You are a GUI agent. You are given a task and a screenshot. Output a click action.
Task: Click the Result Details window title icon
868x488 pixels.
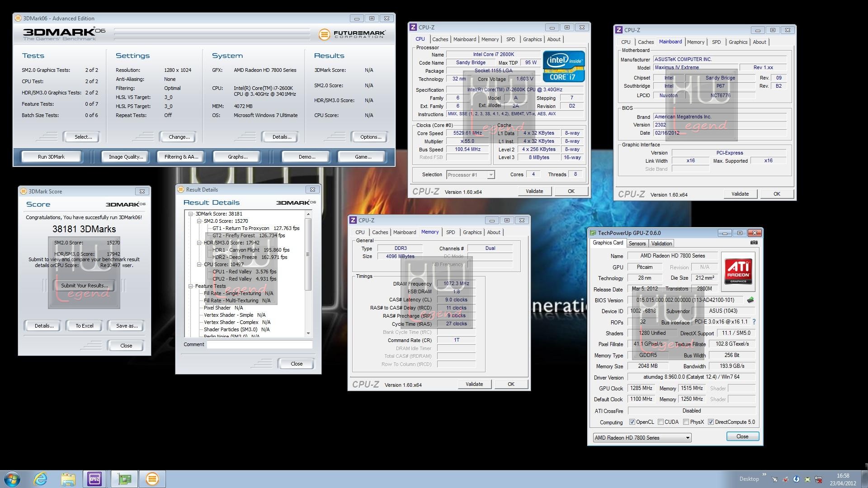click(181, 190)
